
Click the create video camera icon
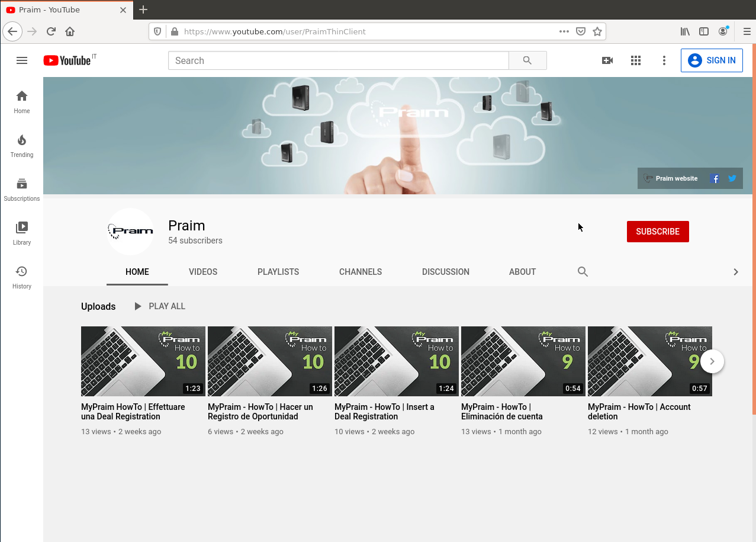tap(607, 60)
